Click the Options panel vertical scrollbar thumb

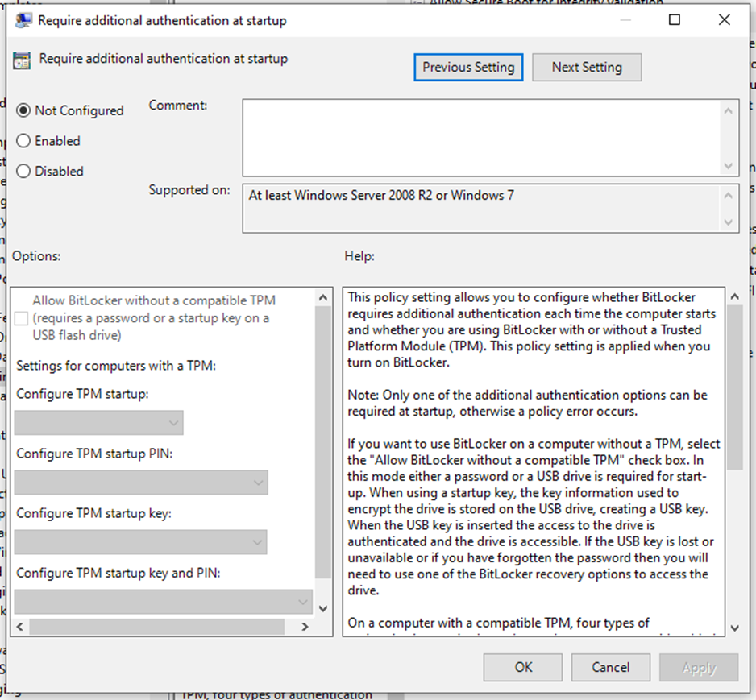coord(323,441)
